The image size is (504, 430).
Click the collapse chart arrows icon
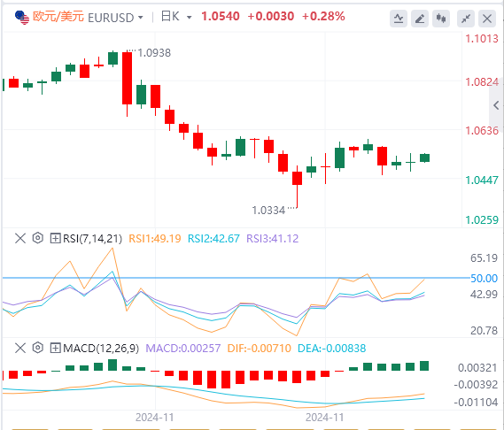point(466,19)
